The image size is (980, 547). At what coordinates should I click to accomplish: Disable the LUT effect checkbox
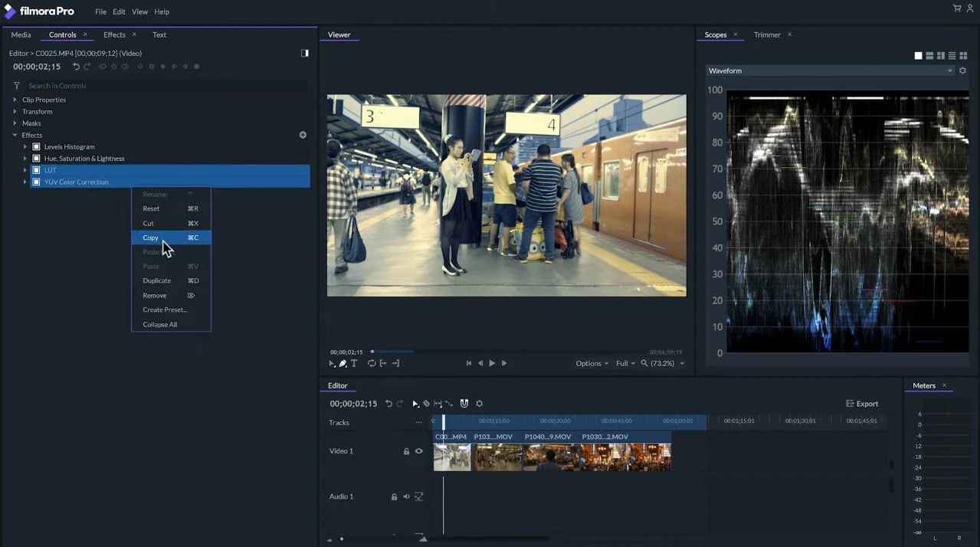(36, 170)
